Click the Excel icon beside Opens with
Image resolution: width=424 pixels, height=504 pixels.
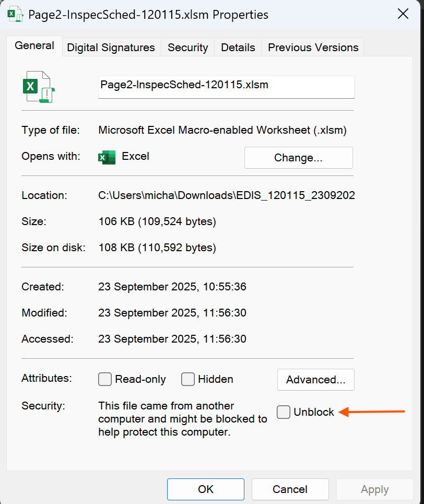pos(107,157)
